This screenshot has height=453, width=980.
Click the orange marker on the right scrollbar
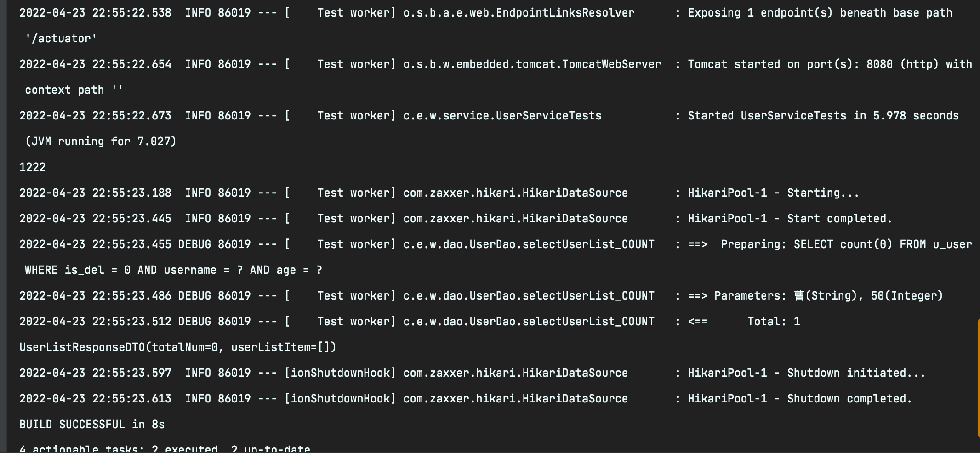(x=978, y=377)
